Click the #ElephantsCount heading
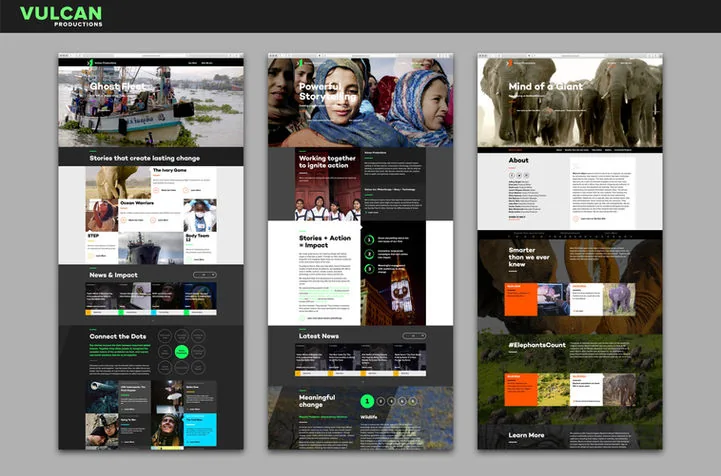Viewport: 721px width, 476px height. (x=537, y=345)
